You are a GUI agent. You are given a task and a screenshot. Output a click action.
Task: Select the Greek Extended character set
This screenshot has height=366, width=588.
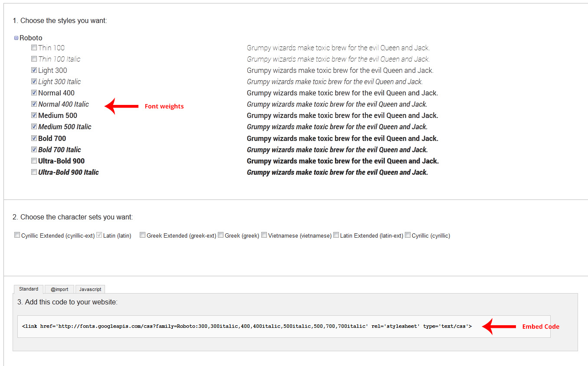click(142, 235)
